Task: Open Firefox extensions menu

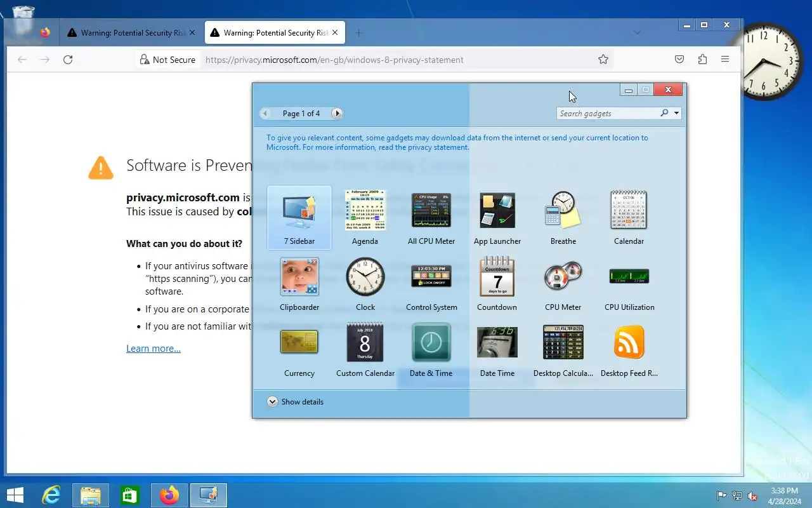Action: click(x=702, y=60)
